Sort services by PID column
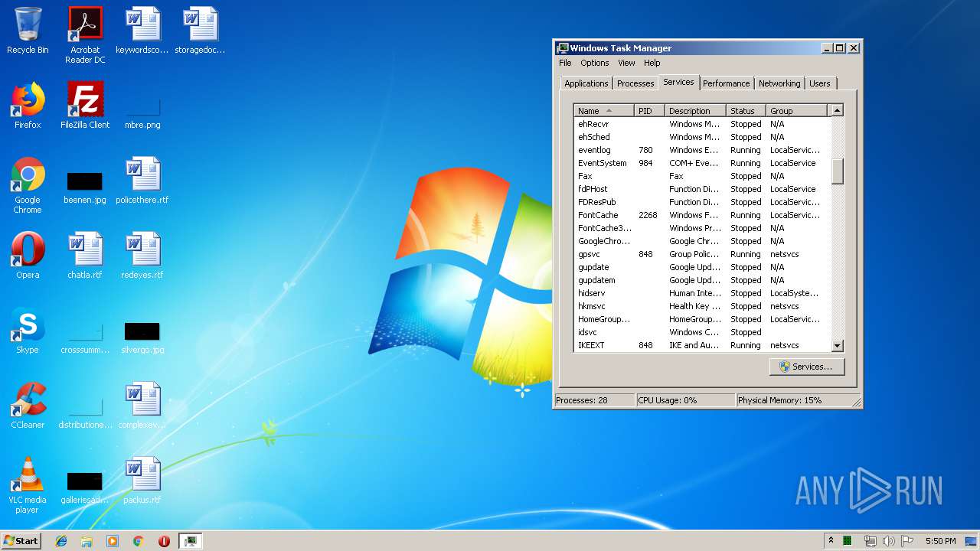 pyautogui.click(x=649, y=111)
